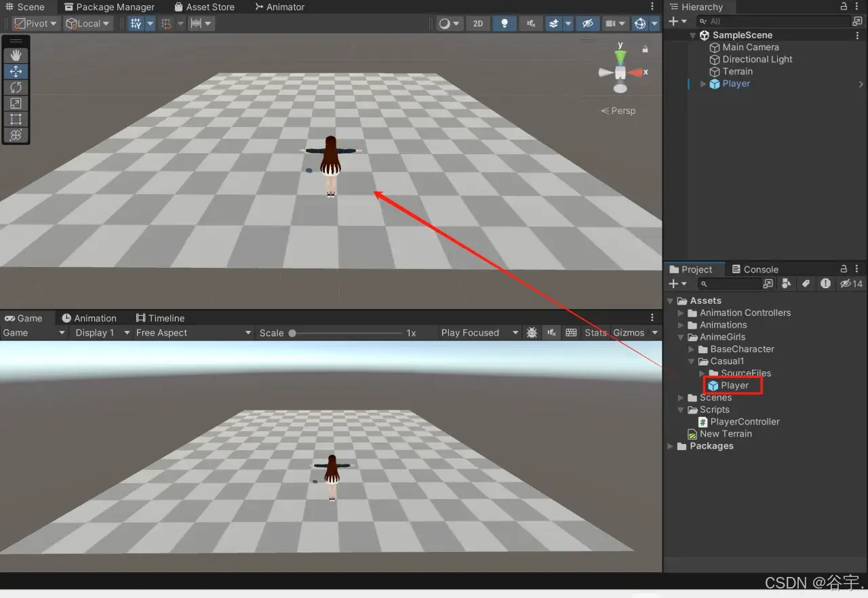Select the Rect transform tool

[x=16, y=119]
